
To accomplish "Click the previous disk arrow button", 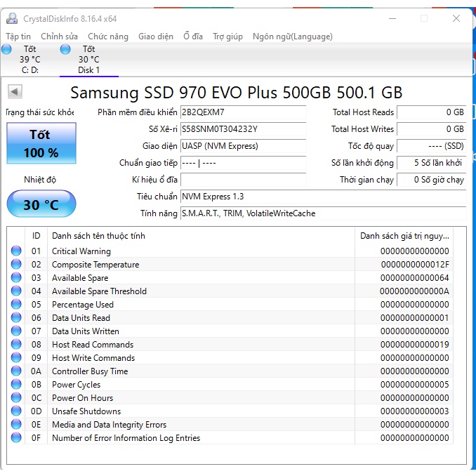I will (x=15, y=91).
